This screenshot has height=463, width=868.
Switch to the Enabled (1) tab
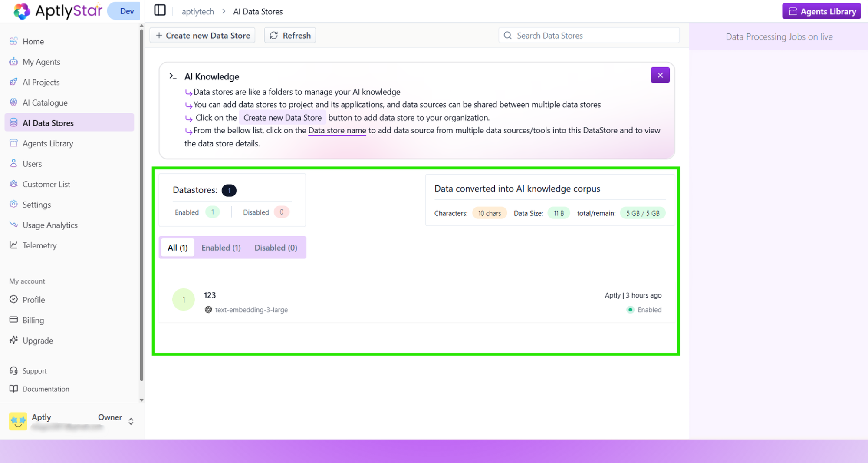(221, 247)
